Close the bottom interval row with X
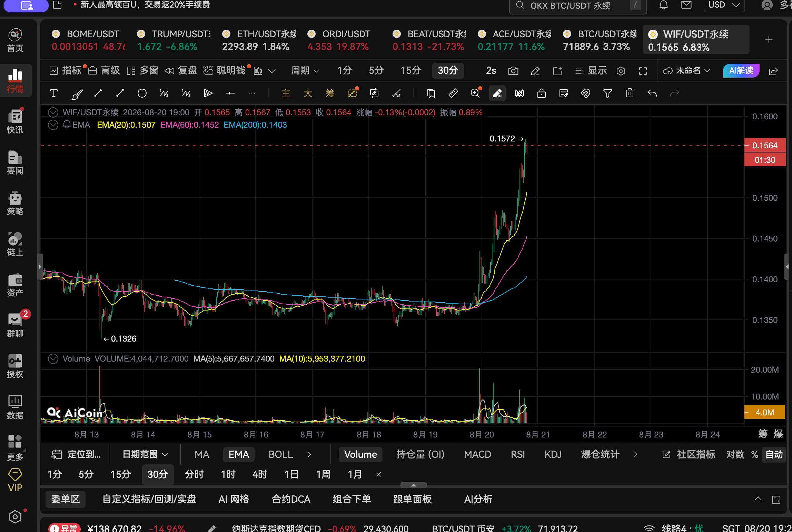792x532 pixels. point(378,475)
